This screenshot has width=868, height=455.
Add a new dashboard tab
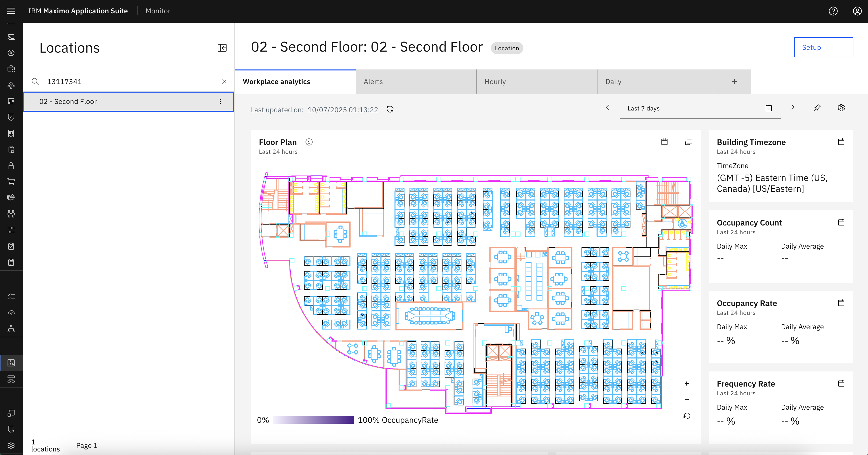[x=735, y=82]
